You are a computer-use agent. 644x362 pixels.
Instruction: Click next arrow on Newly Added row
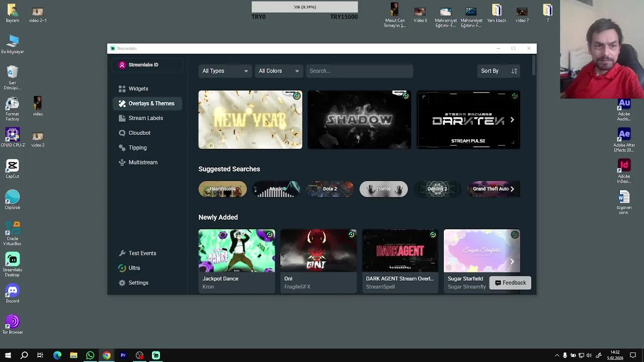pyautogui.click(x=512, y=261)
